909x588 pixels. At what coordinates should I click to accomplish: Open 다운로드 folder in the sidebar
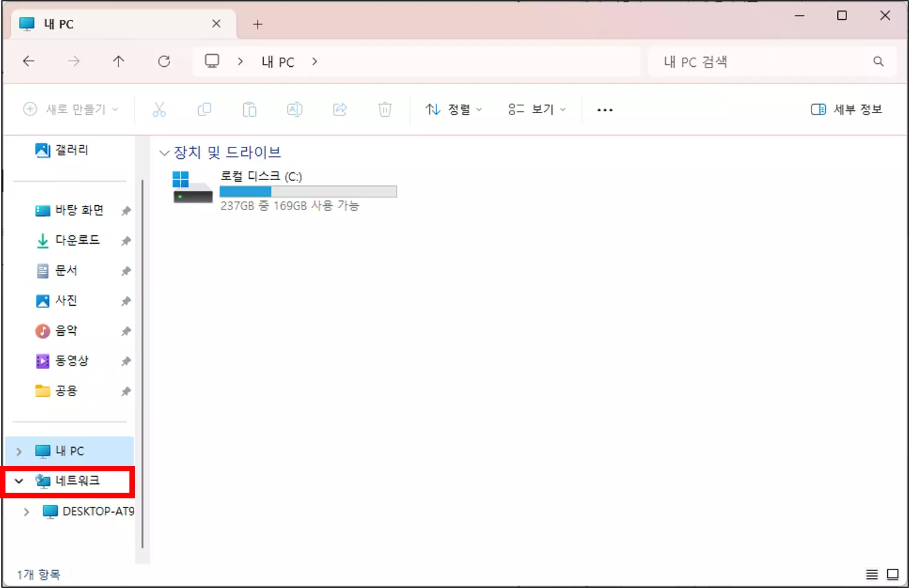pos(67,240)
